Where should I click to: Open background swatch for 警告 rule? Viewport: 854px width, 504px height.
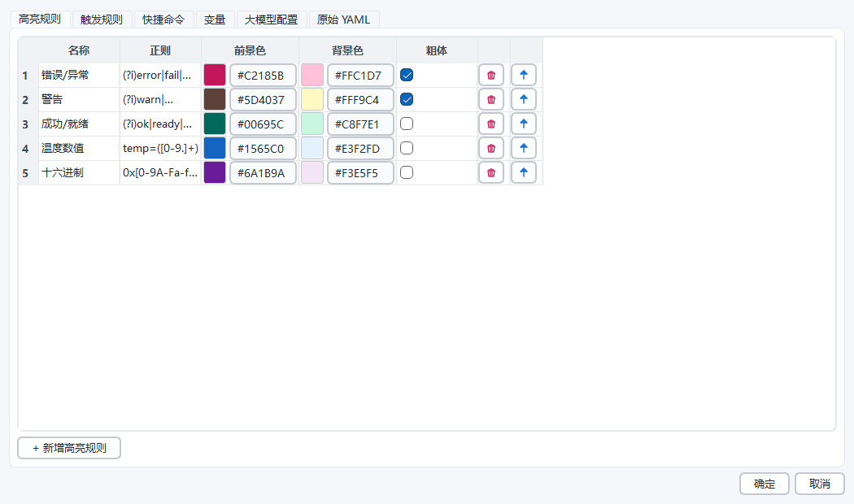click(312, 100)
